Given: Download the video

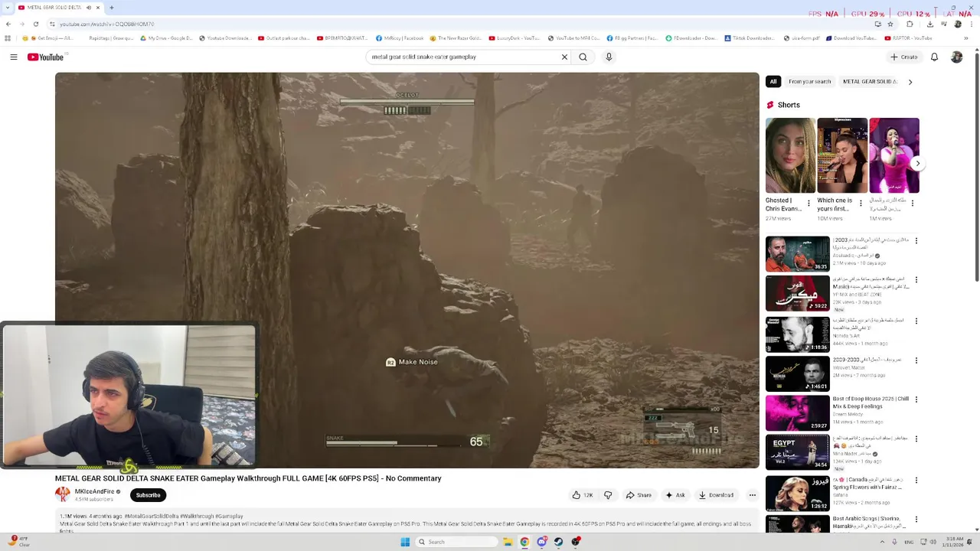Looking at the screenshot, I should pyautogui.click(x=716, y=495).
